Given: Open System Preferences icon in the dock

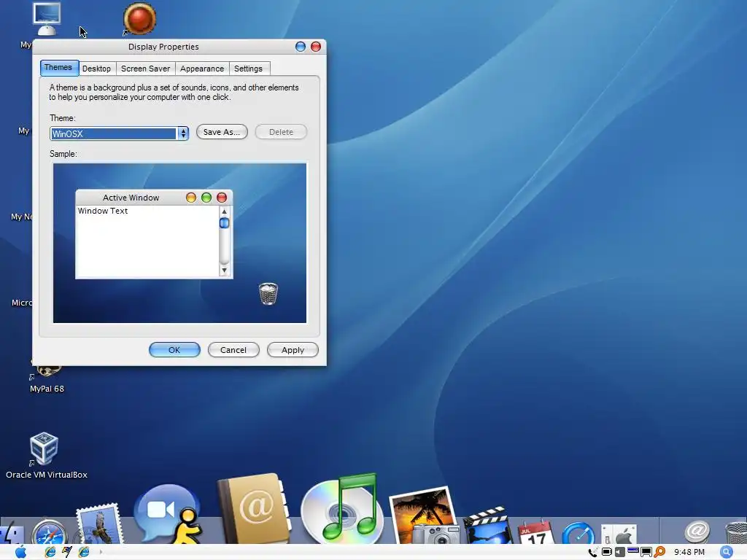Looking at the screenshot, I should click(x=619, y=534).
